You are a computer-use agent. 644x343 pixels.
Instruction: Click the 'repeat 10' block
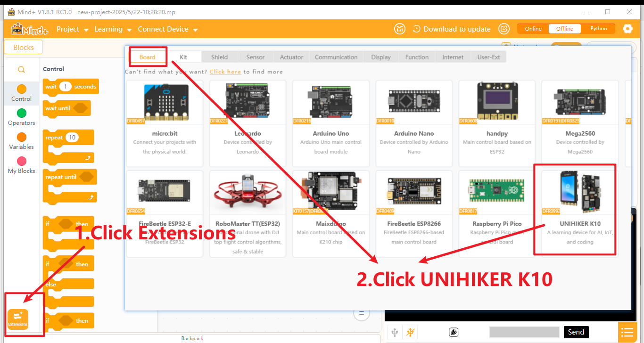[68, 147]
